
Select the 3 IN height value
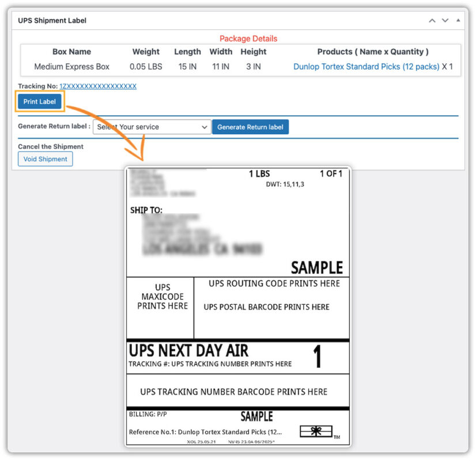tap(254, 66)
